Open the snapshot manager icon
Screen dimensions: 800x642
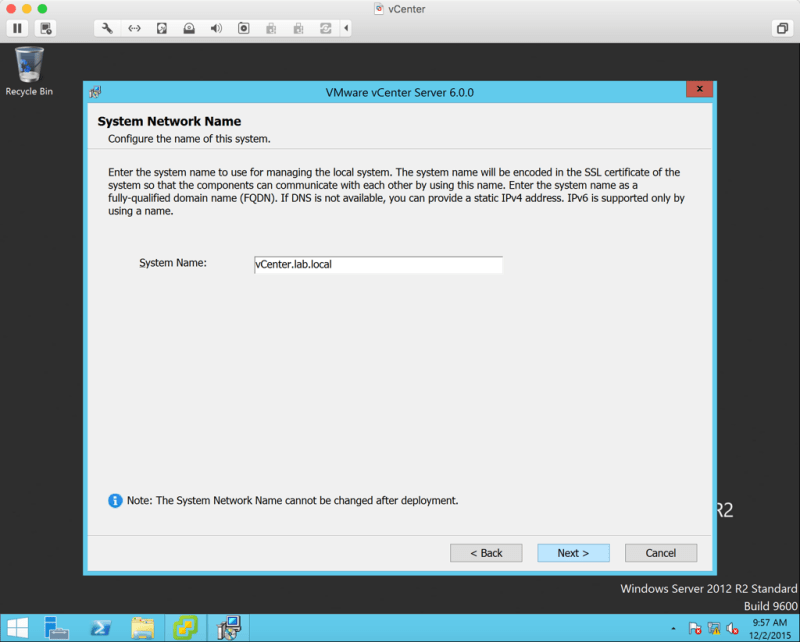click(47, 28)
